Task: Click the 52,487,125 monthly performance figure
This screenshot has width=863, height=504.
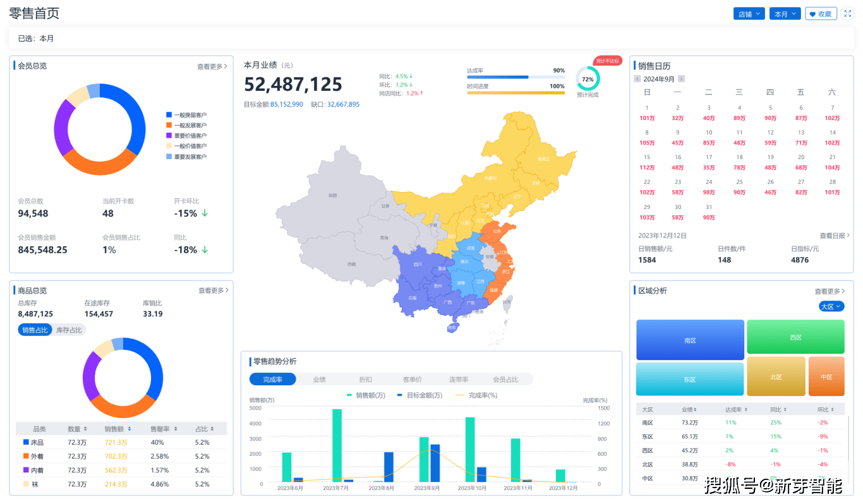Action: pyautogui.click(x=293, y=84)
